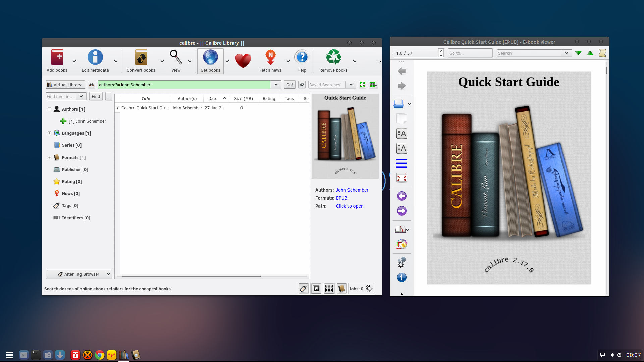This screenshot has height=362, width=644.
Task: Click the Go to... field in viewer
Action: 470,53
